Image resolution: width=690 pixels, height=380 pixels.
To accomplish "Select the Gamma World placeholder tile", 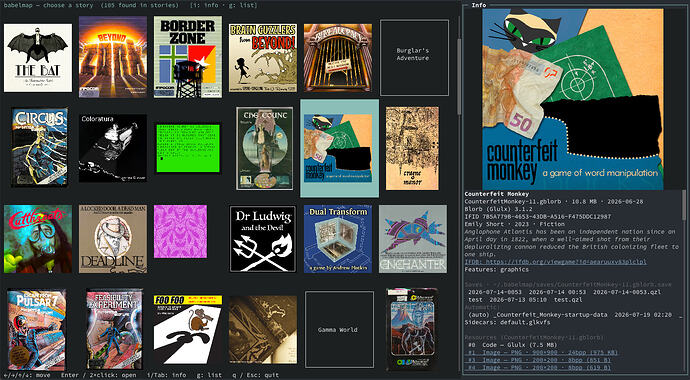I will pyautogui.click(x=339, y=329).
